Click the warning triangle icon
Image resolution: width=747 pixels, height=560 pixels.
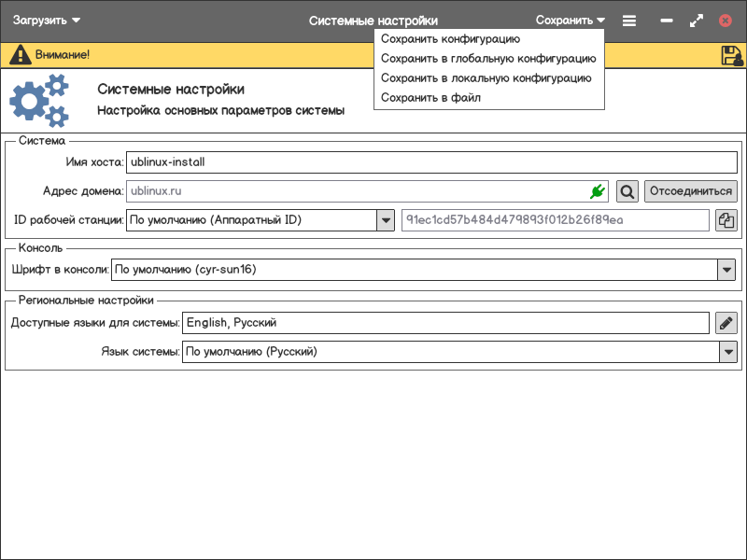[x=20, y=55]
